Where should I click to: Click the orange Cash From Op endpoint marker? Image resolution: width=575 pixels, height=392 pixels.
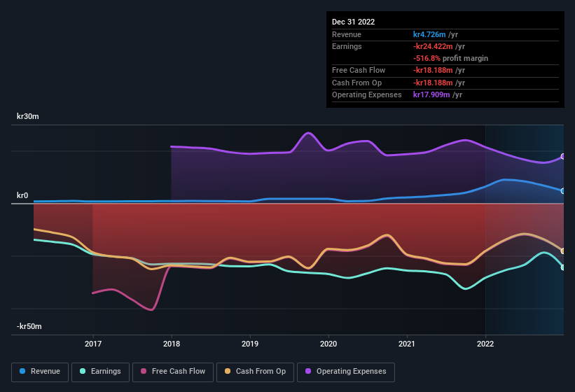pyautogui.click(x=563, y=251)
